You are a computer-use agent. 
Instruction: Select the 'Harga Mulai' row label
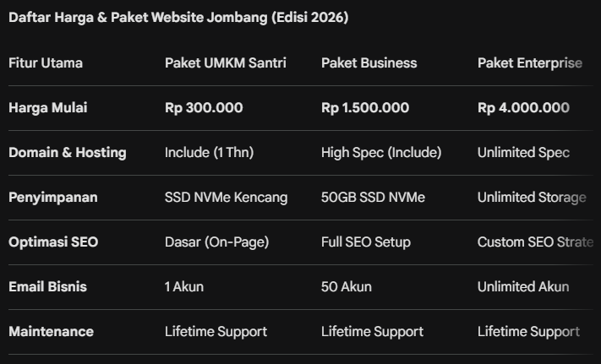pos(47,107)
